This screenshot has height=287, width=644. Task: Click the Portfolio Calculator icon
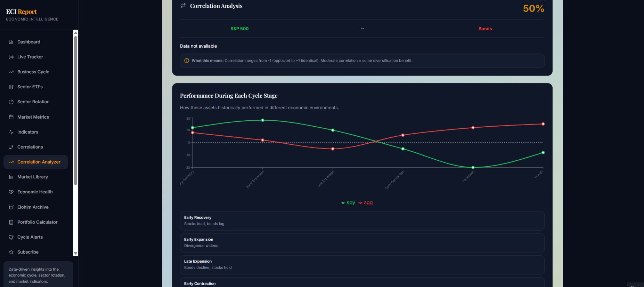pos(11,222)
